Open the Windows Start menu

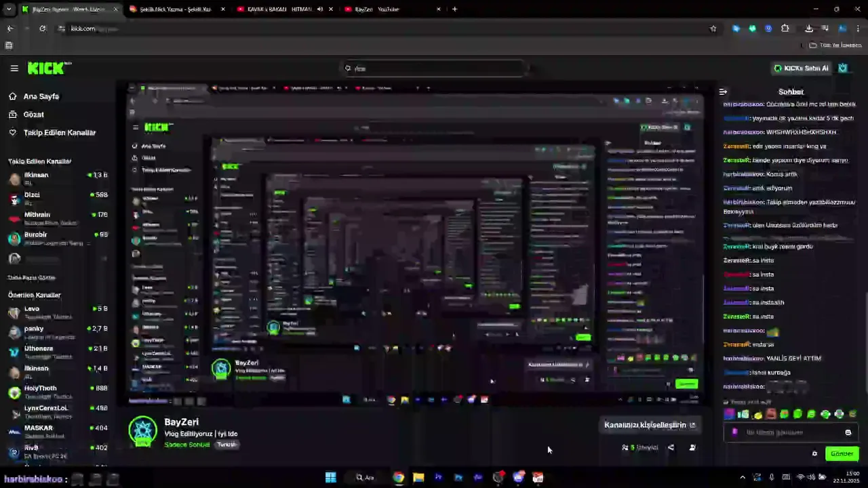point(330,478)
